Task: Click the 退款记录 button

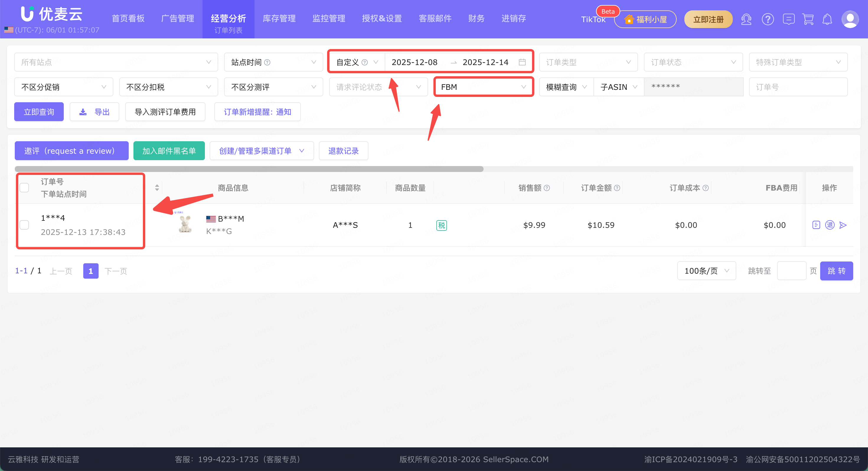Action: (x=343, y=151)
